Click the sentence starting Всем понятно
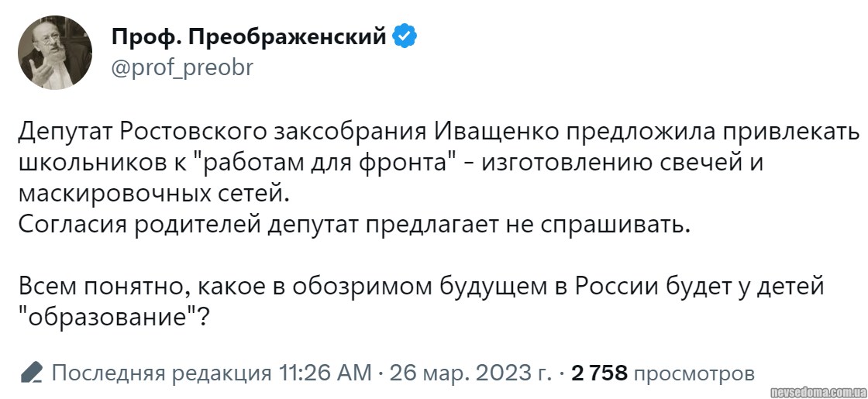The width and height of the screenshot is (868, 399). pos(418,288)
